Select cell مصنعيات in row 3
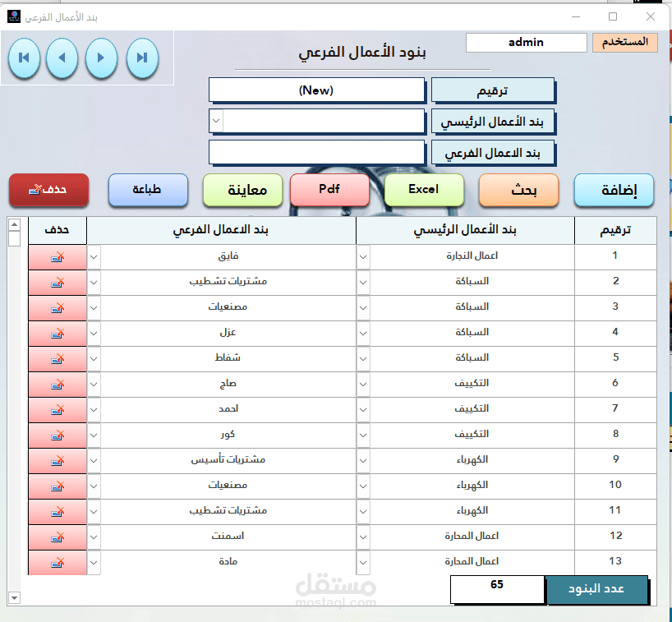This screenshot has height=622, width=672. coord(228,308)
